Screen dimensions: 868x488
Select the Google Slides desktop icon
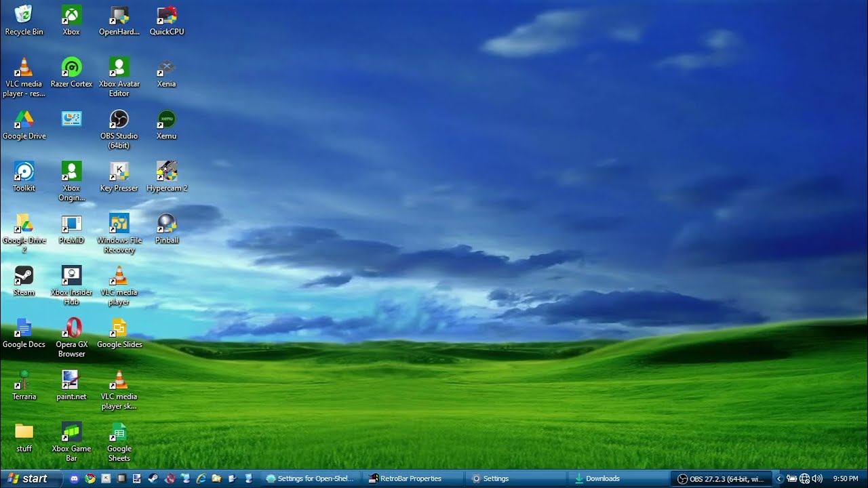click(x=119, y=333)
